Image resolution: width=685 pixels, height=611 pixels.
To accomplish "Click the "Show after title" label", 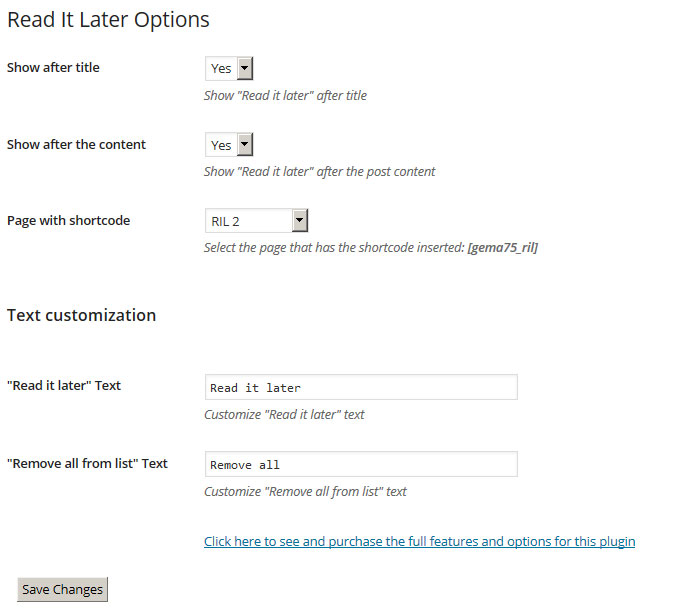I will click(x=53, y=68).
